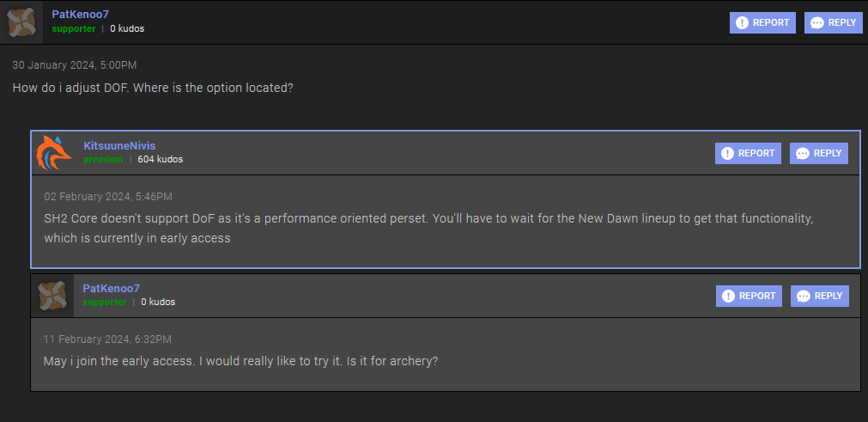Click the 'SH2 Core doesn't support DoF' comment text

pyautogui.click(x=429, y=228)
